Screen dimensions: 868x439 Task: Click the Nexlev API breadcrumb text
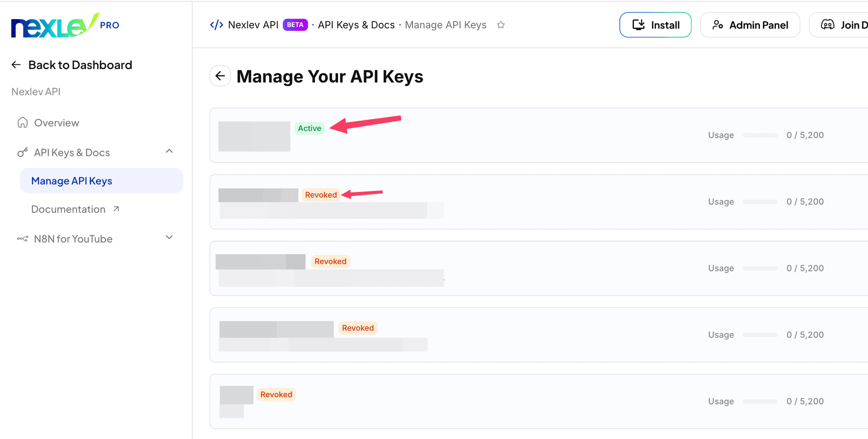pos(253,25)
